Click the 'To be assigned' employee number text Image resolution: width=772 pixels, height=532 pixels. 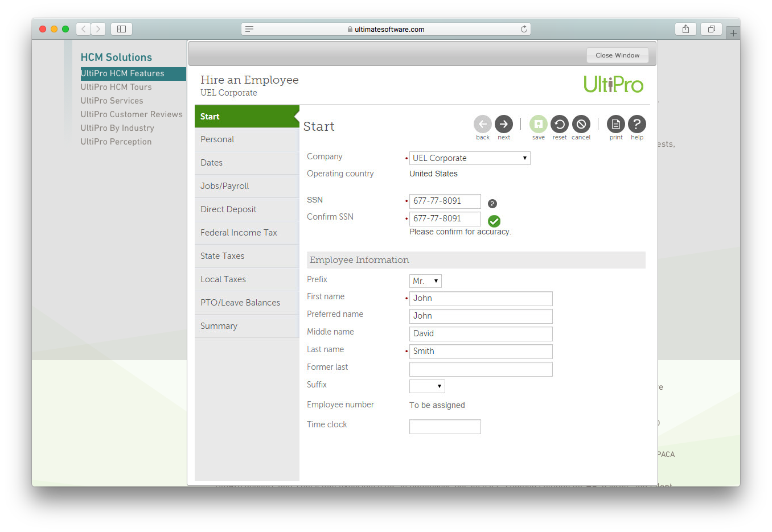pyautogui.click(x=437, y=405)
